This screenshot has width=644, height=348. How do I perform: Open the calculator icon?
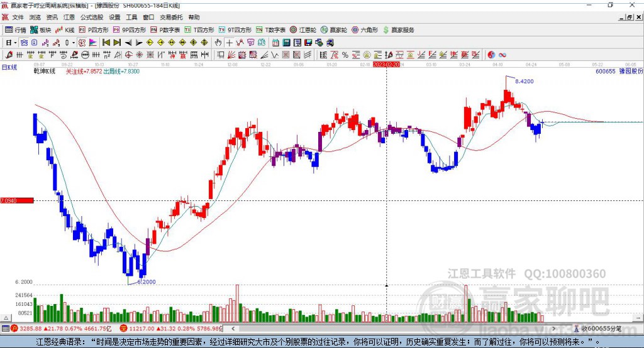tap(286, 43)
